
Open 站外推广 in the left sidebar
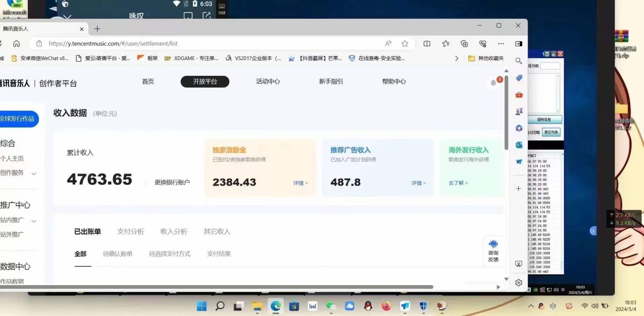[x=12, y=235]
